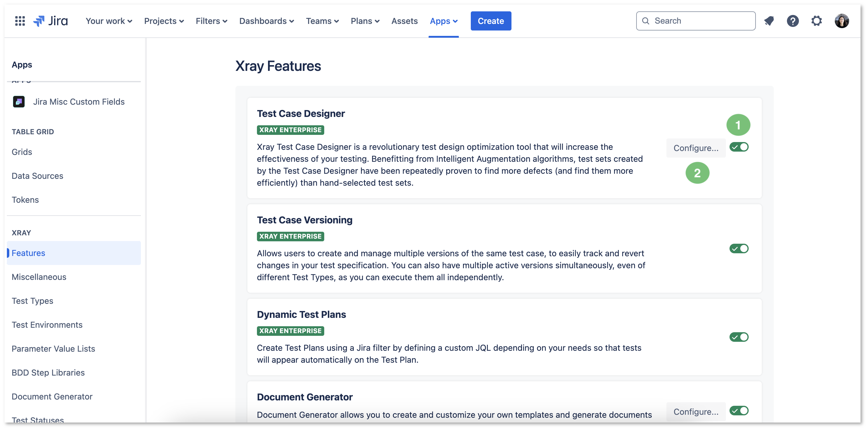Open Assets in the top navigation

click(x=404, y=21)
